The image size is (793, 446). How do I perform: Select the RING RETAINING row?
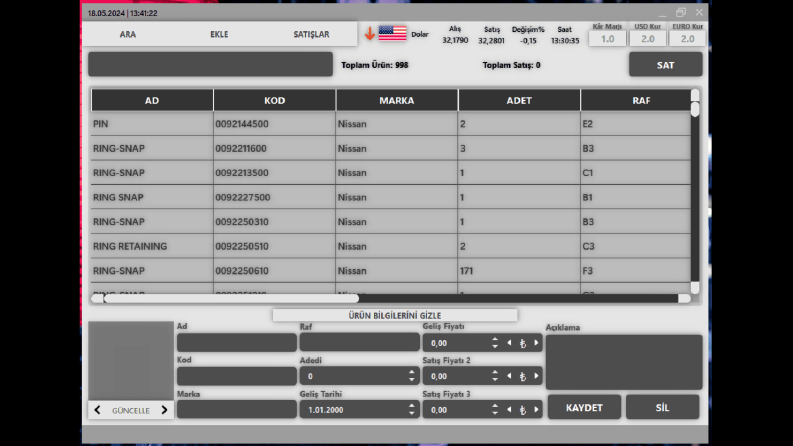[x=390, y=246]
